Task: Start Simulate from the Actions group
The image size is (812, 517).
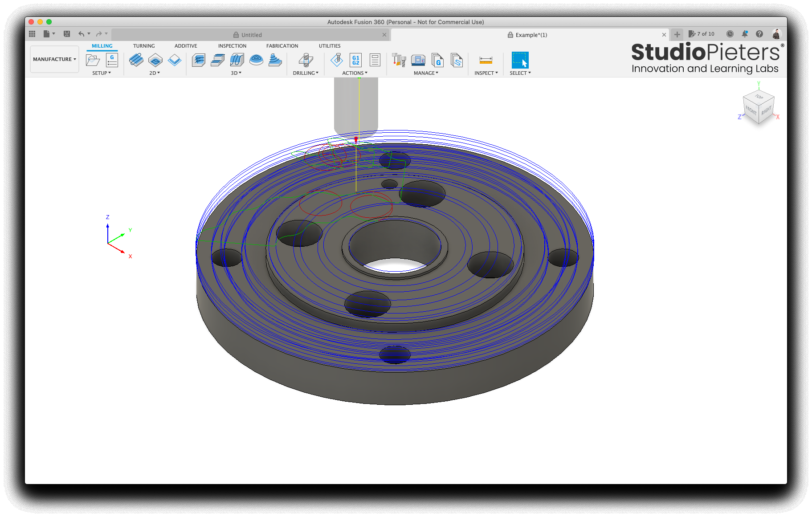Action: coord(337,60)
